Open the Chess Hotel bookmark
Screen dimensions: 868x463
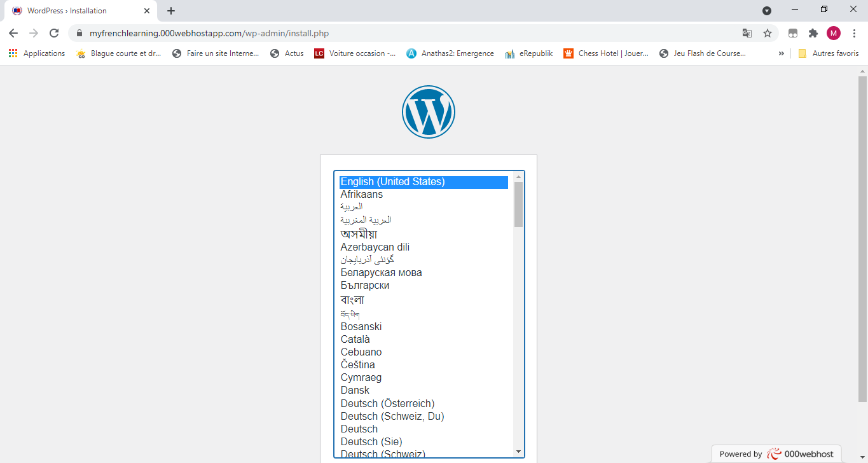tap(606, 53)
